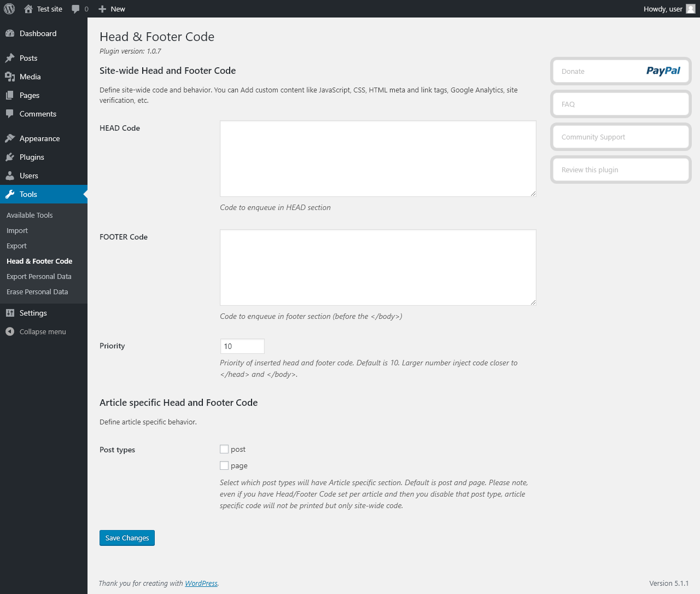700x594 pixels.
Task: Open Appearance via the paintbrush icon
Action: point(10,138)
